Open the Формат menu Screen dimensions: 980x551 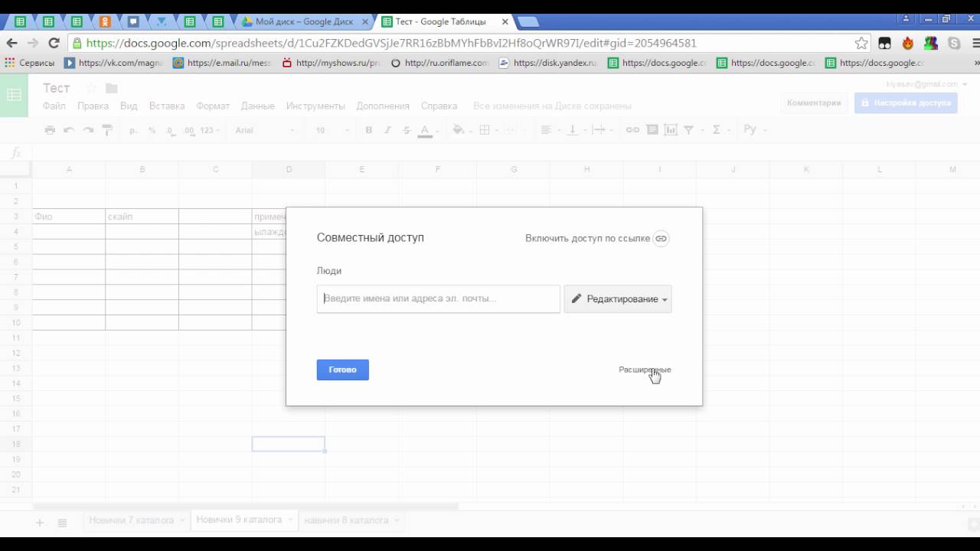click(x=213, y=106)
